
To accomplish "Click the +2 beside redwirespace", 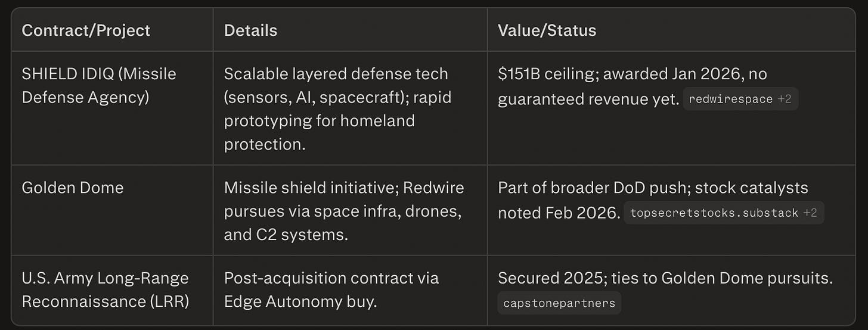I will (785, 99).
